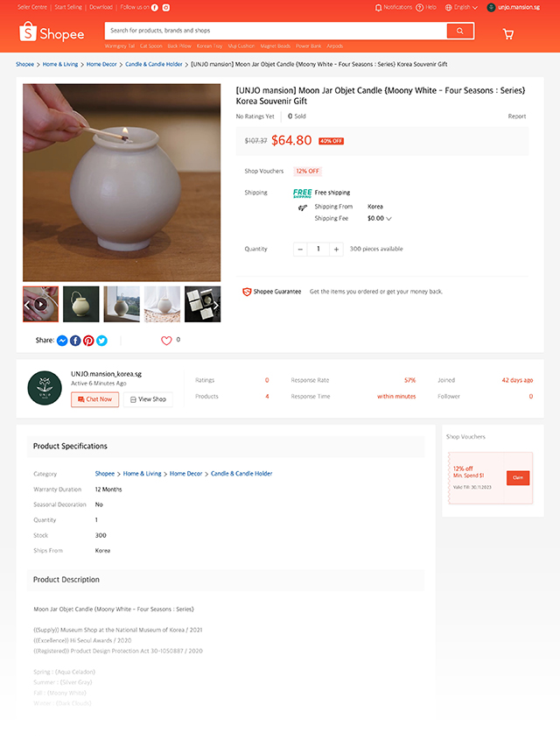
Task: Share product on Pinterest
Action: pyautogui.click(x=88, y=341)
